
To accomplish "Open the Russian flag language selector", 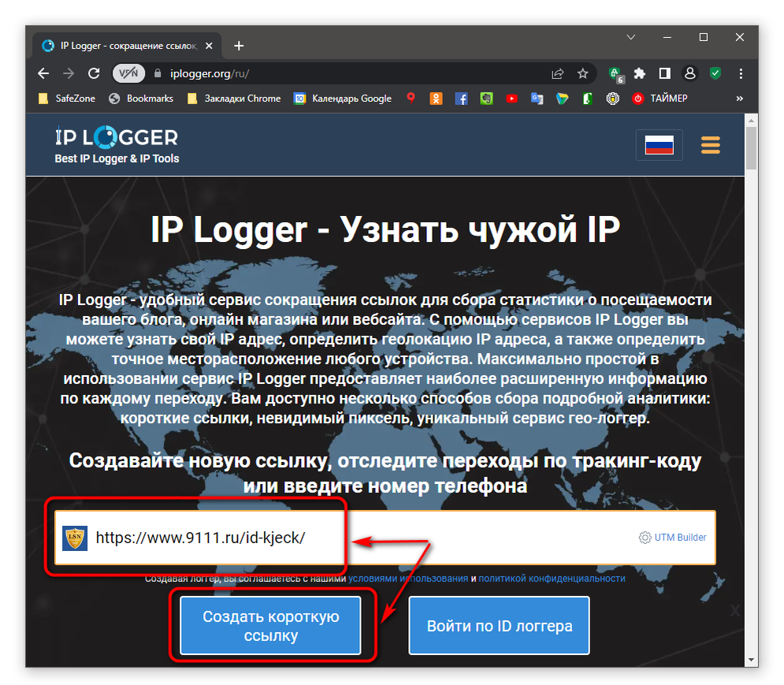I will pyautogui.click(x=659, y=145).
